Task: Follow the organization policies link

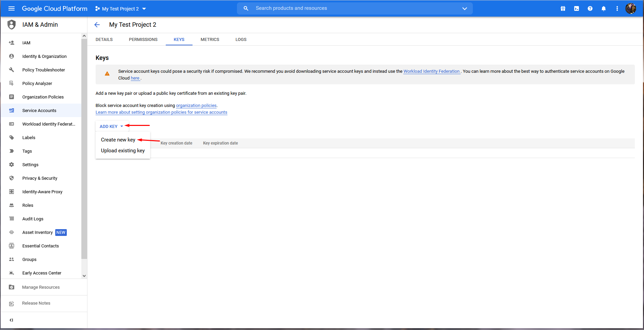Action: click(196, 106)
